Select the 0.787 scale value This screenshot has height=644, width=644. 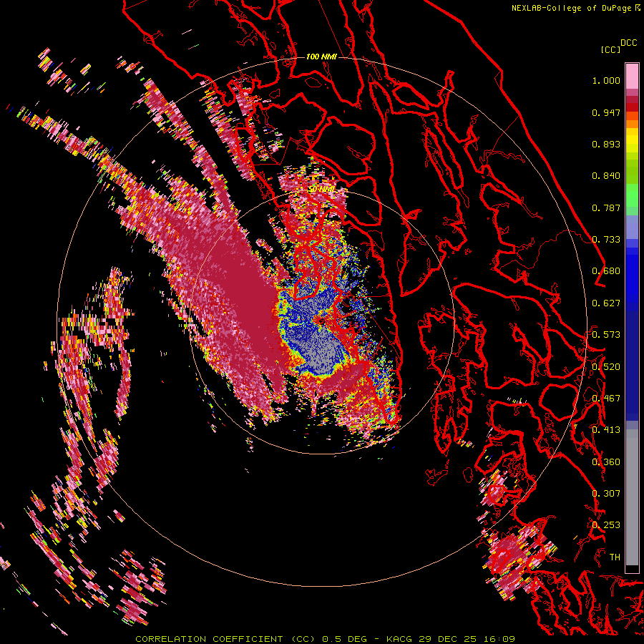tap(606, 208)
